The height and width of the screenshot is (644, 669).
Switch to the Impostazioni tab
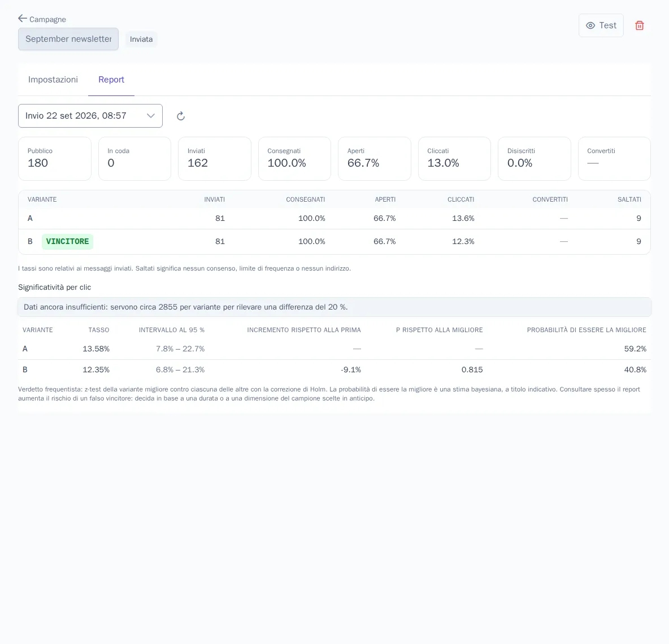pyautogui.click(x=53, y=80)
